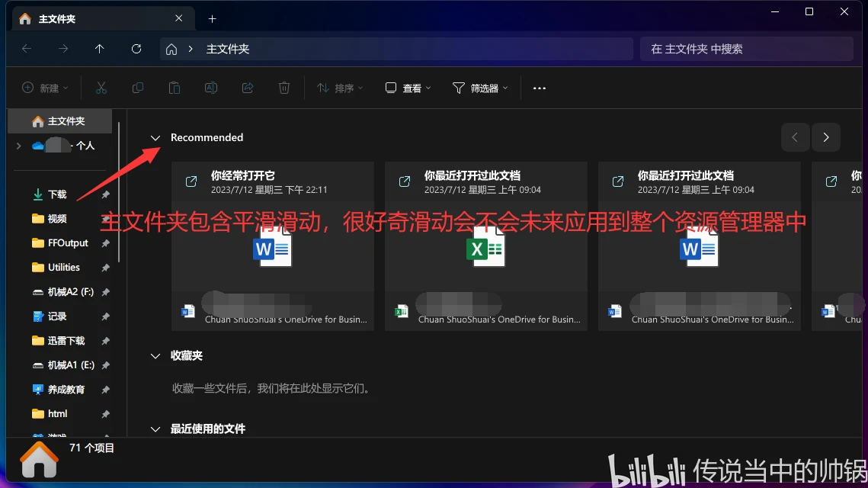Unpin the 记录 pin icon
Screen dimensions: 868x488
(x=106, y=316)
